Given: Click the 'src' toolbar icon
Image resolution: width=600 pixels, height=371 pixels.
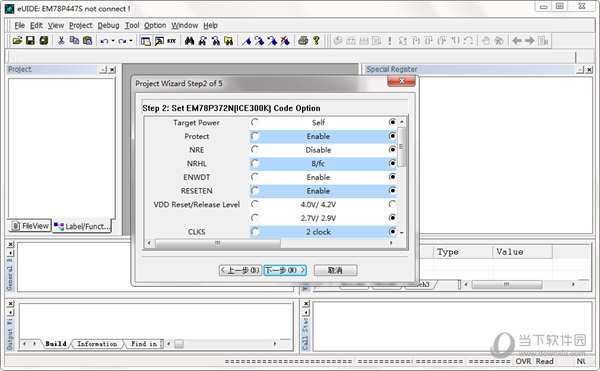Looking at the screenshot, I should (x=171, y=41).
